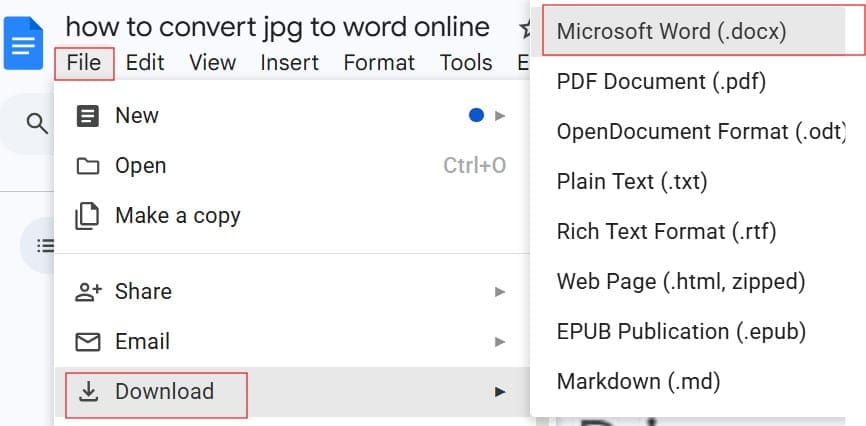Open the View menu

pyautogui.click(x=213, y=63)
